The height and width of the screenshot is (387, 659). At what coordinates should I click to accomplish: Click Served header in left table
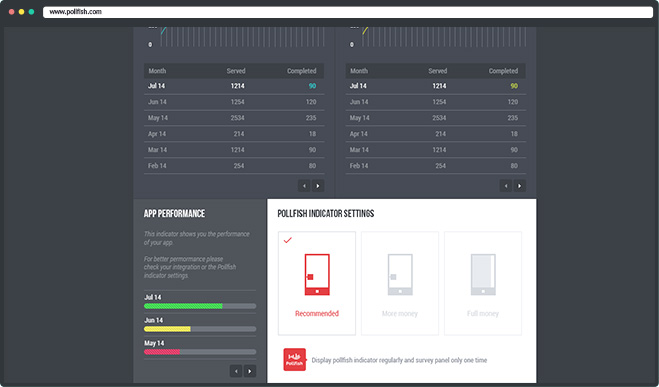pos(236,71)
